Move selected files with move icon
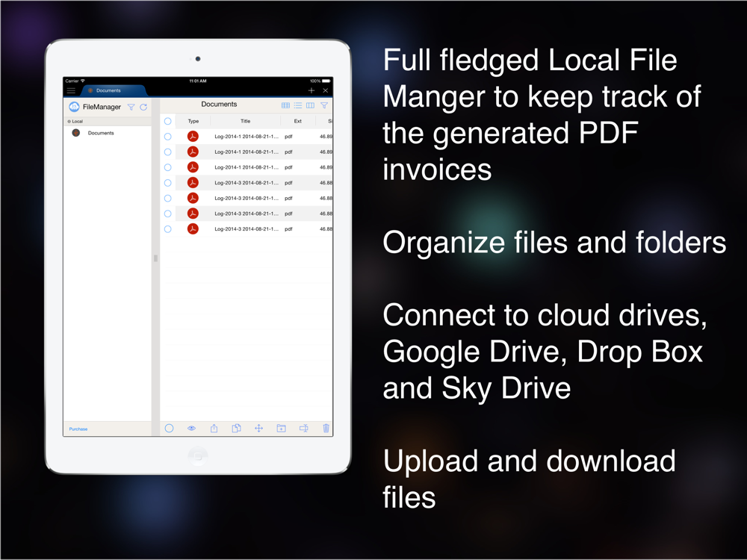 pos(258,428)
